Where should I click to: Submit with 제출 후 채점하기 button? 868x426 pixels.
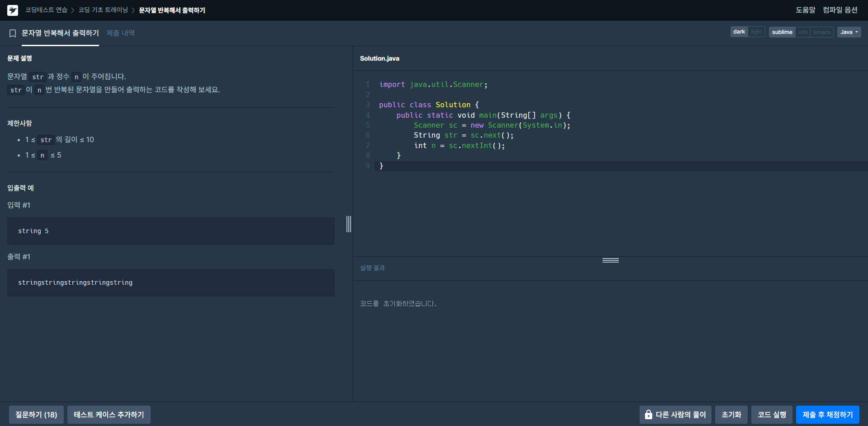[x=828, y=415]
